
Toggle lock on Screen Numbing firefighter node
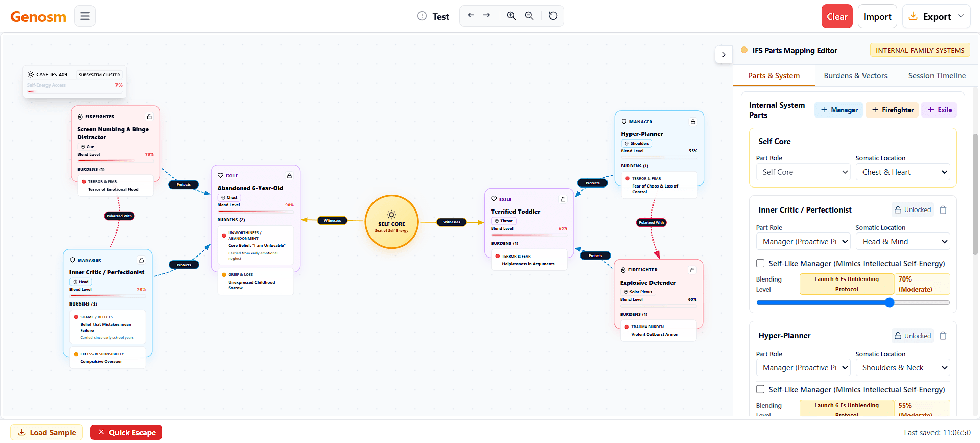149,116
